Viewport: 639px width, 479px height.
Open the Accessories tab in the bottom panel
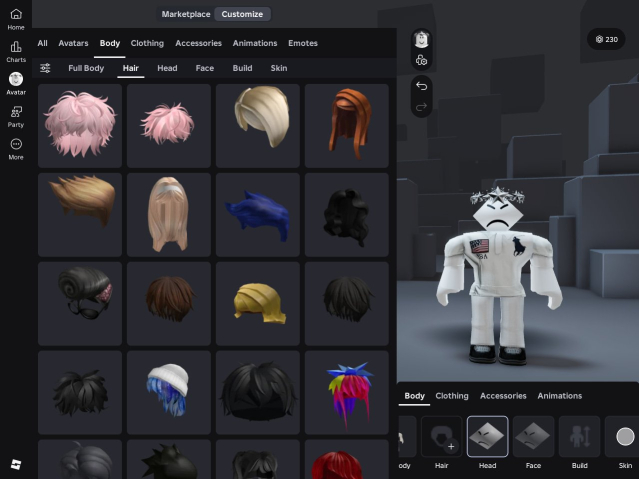coord(503,396)
